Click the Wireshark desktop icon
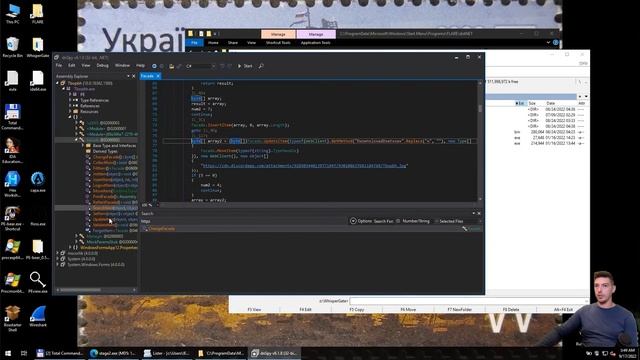This screenshot has width=640, height=360. point(38,316)
